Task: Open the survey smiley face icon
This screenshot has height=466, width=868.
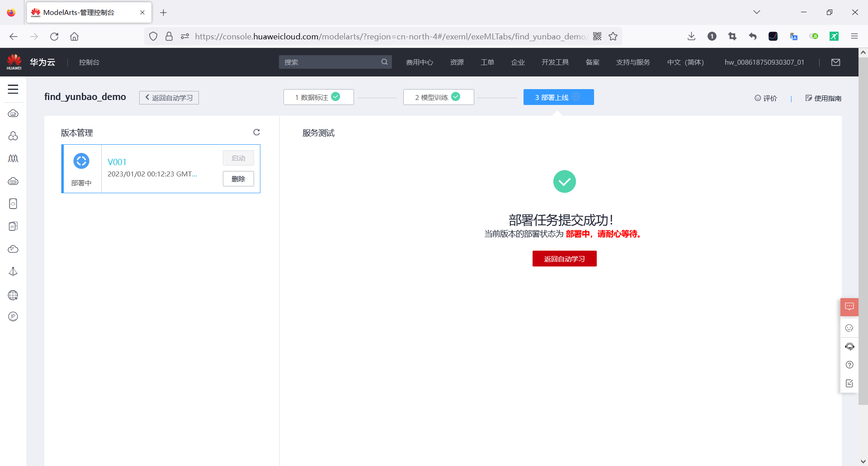Action: pyautogui.click(x=849, y=328)
